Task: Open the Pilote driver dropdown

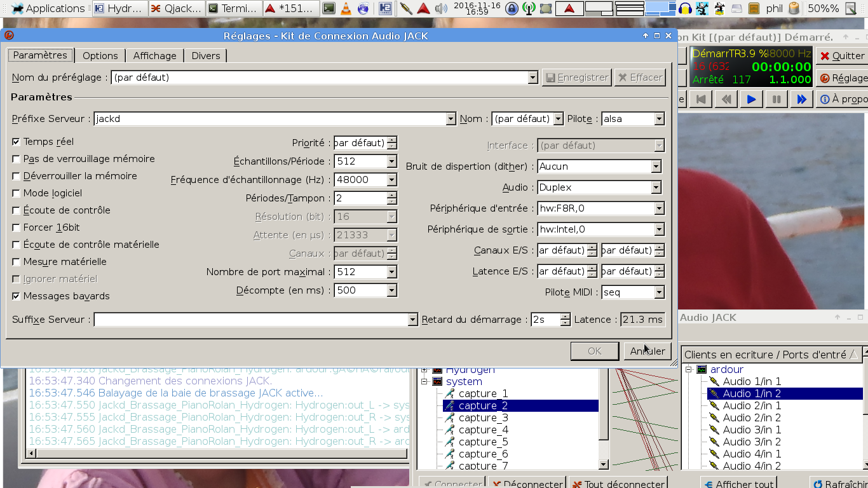Action: tap(659, 119)
